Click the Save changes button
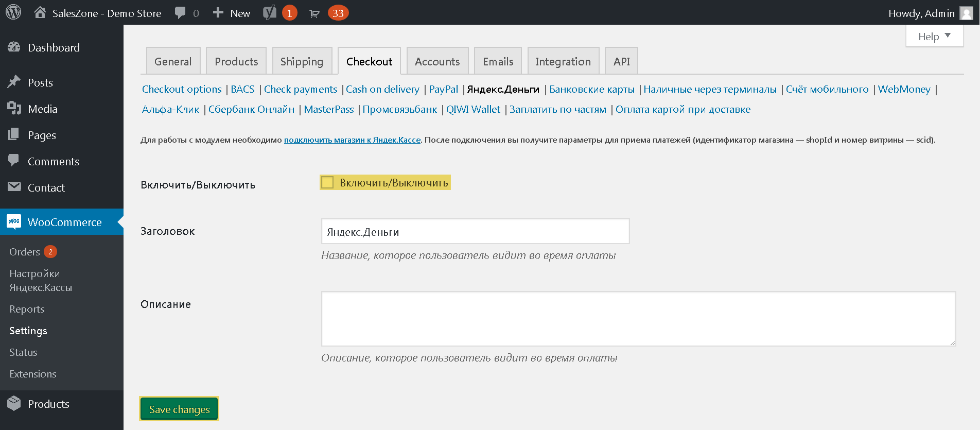The height and width of the screenshot is (430, 980). tap(179, 409)
